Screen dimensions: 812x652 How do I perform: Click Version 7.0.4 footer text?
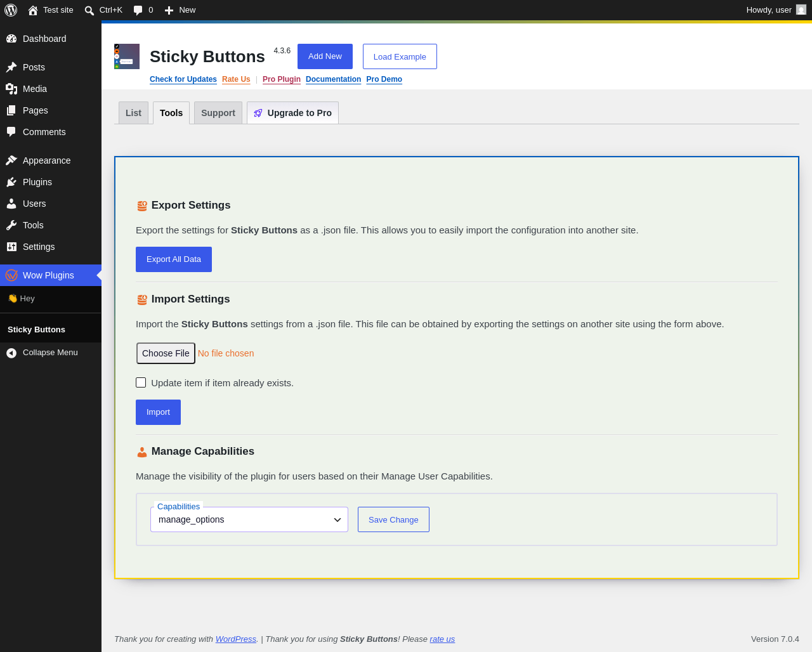click(x=775, y=639)
